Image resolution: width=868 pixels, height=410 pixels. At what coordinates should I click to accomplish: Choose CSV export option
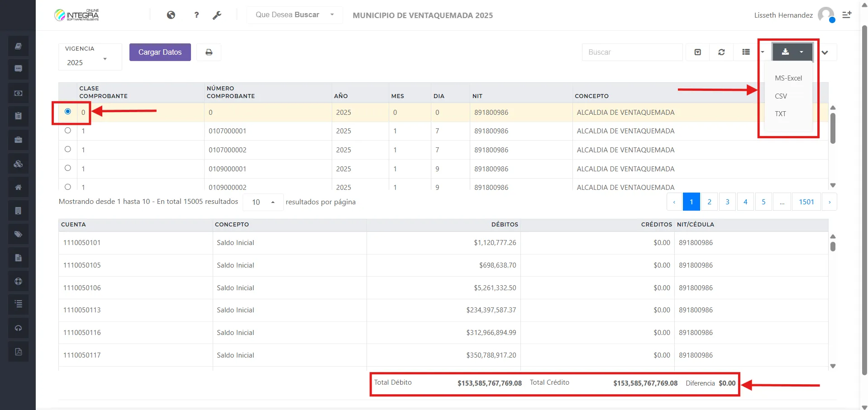(781, 96)
